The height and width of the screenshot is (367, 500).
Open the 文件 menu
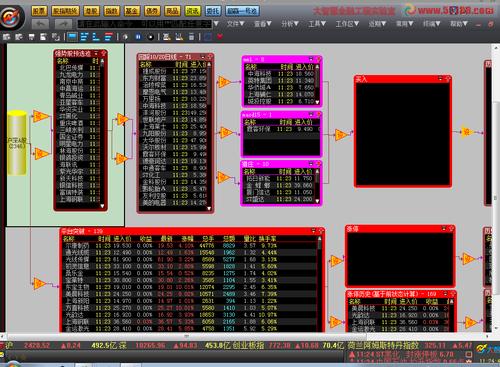(235, 24)
